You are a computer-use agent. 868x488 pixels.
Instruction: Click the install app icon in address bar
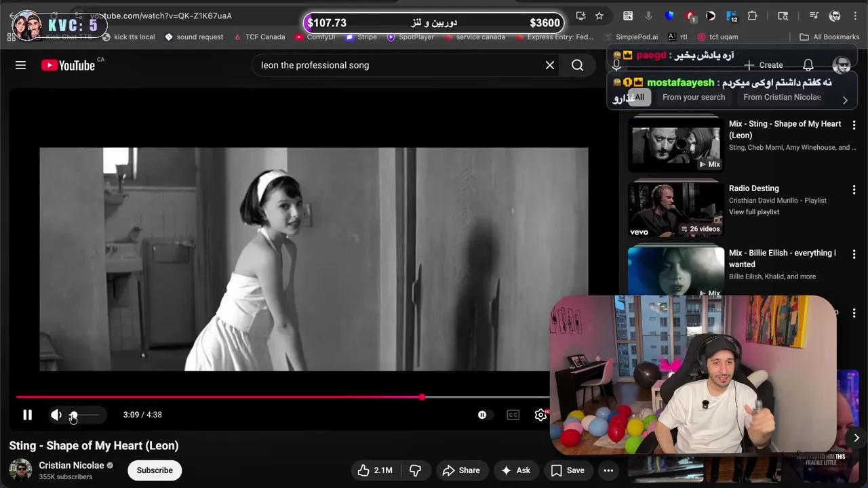coord(580,16)
